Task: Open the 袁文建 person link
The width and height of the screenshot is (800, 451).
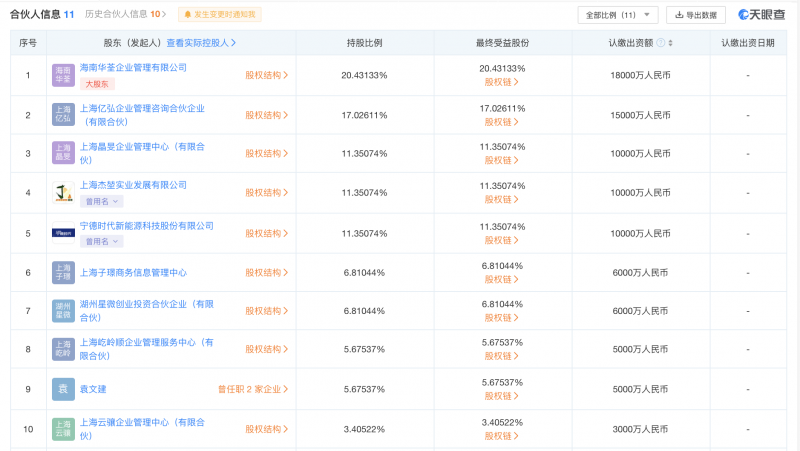Action: tap(93, 389)
